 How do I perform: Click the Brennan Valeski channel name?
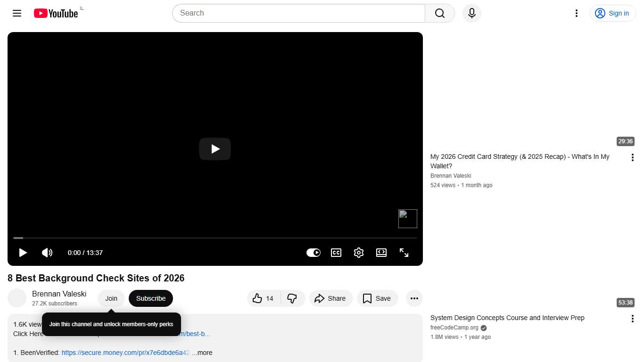[x=59, y=294]
